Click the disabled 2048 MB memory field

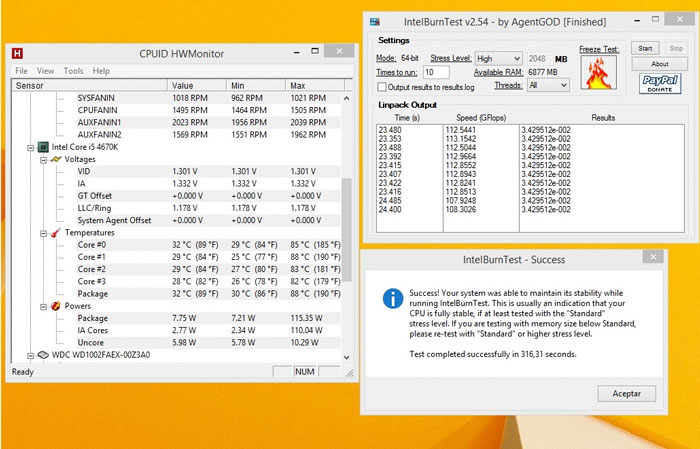(x=539, y=58)
